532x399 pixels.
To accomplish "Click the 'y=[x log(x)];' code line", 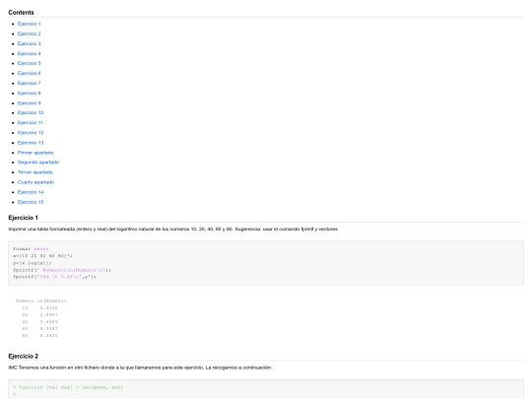I will click(33, 263).
